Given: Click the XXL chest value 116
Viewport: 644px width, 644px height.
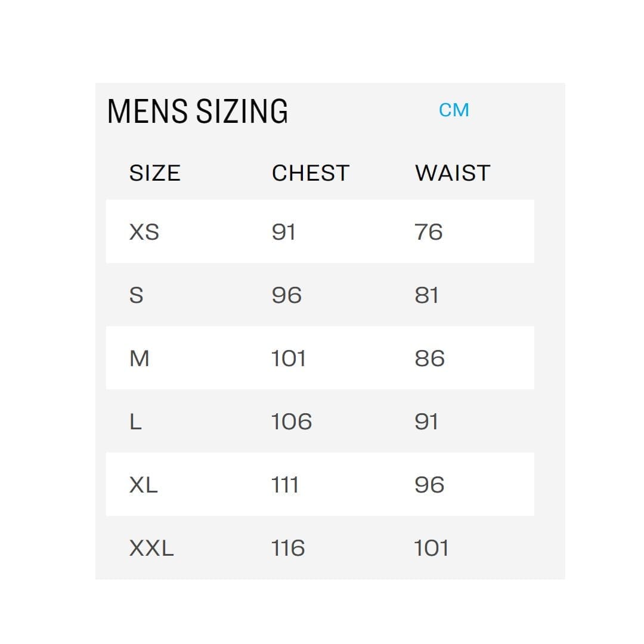Looking at the screenshot, I should coord(287,548).
